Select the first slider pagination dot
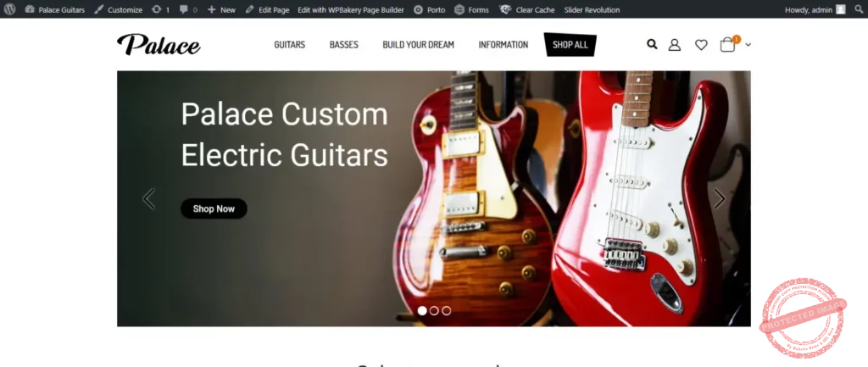This screenshot has width=868, height=367. (x=422, y=310)
